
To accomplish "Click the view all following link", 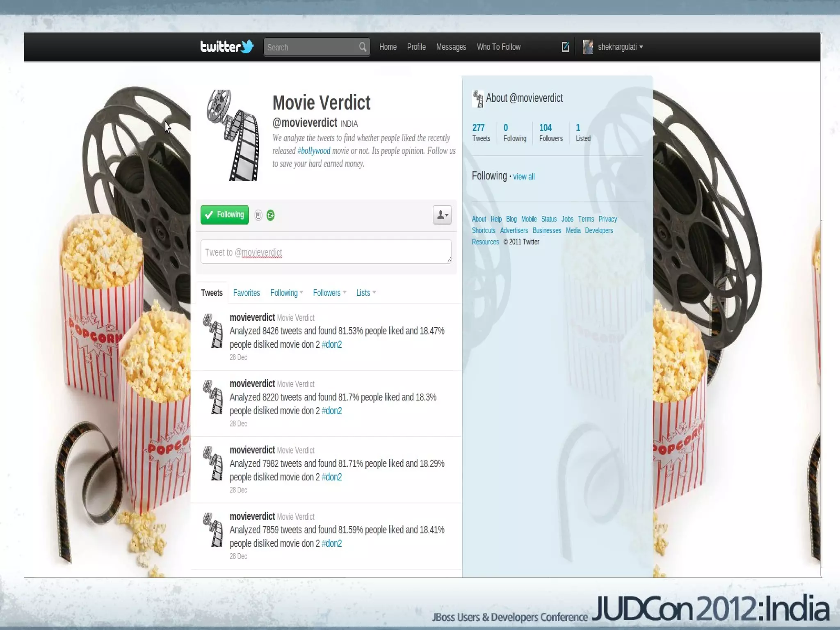I will (x=524, y=176).
